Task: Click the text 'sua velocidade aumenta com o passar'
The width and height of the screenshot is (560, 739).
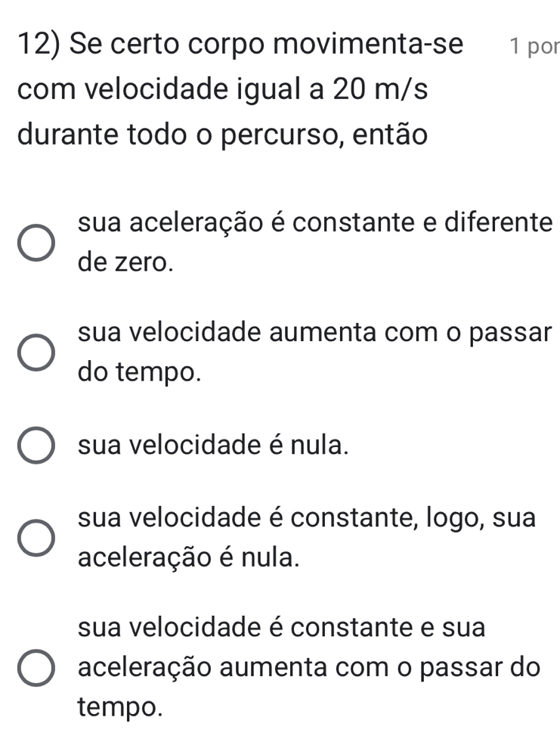Action: click(316, 332)
